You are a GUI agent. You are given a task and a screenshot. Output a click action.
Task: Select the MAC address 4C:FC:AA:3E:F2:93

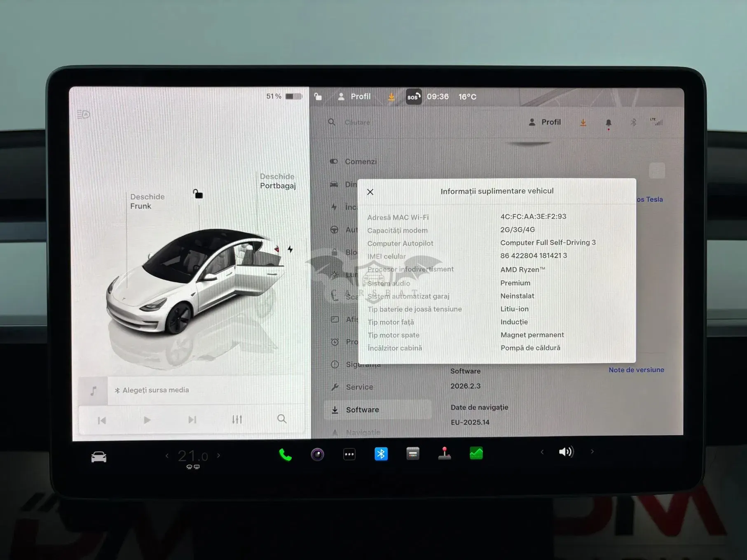[x=533, y=217]
